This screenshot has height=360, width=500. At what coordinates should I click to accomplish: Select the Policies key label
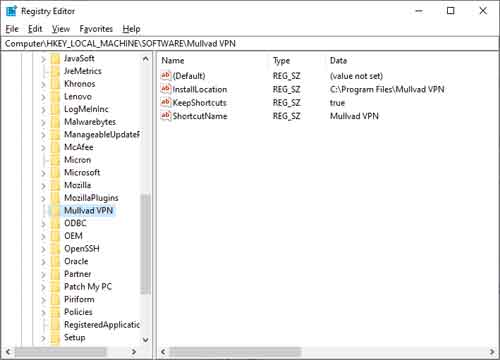[78, 312]
